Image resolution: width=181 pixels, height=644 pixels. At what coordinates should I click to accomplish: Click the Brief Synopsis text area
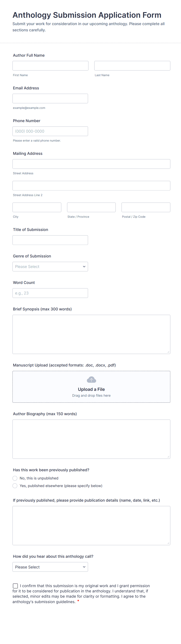tap(91, 334)
